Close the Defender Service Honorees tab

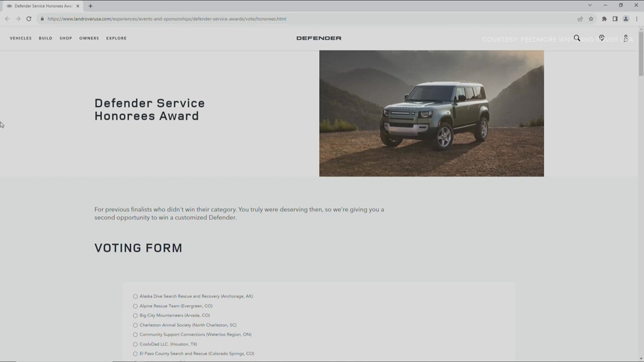(x=77, y=6)
